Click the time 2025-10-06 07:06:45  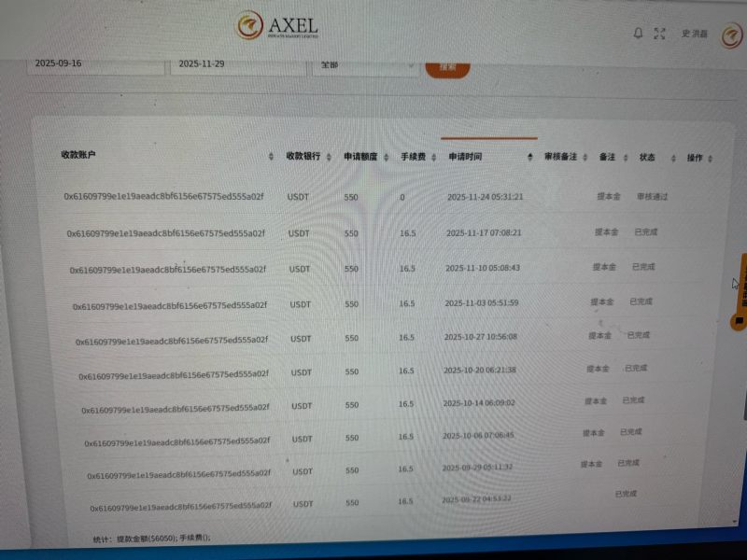pos(478,435)
